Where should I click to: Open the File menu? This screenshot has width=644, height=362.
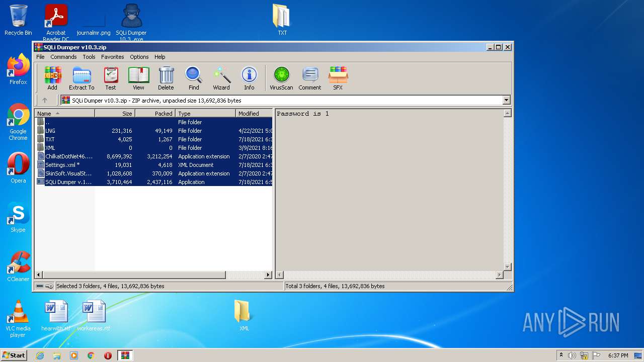(x=40, y=57)
